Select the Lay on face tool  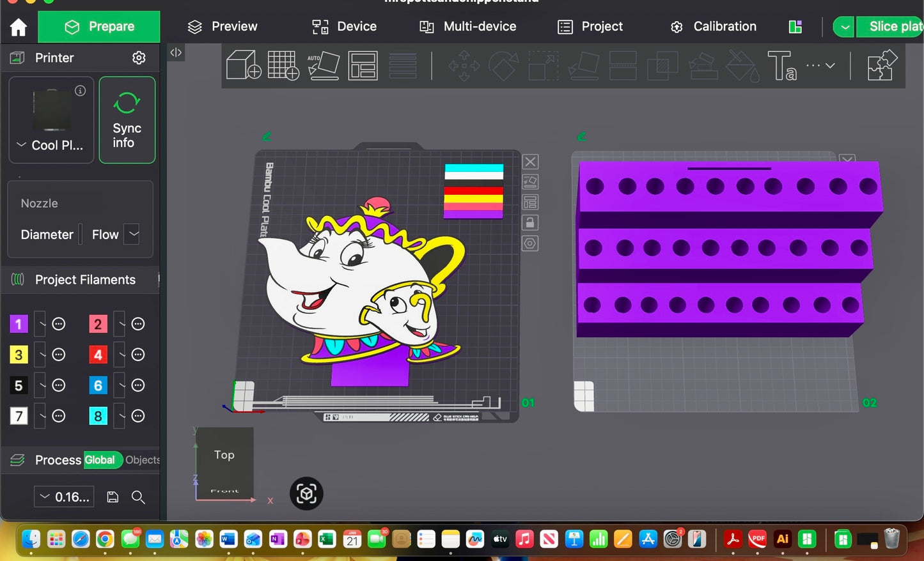pyautogui.click(x=583, y=66)
